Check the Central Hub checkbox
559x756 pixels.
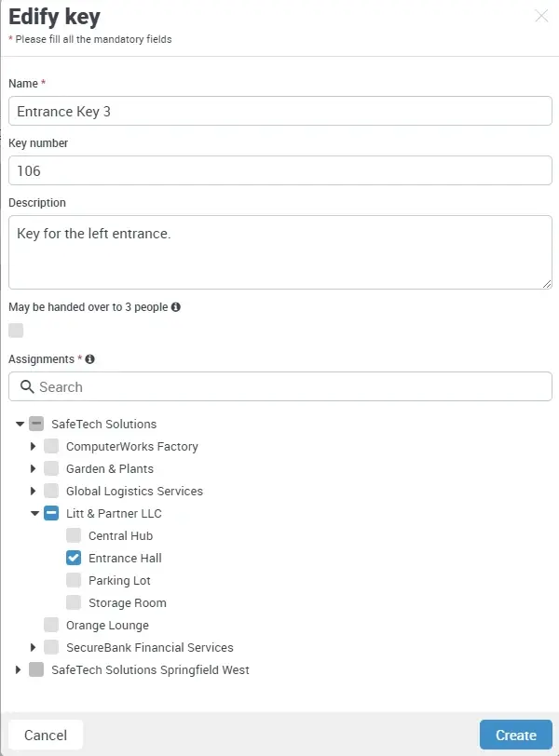click(73, 535)
